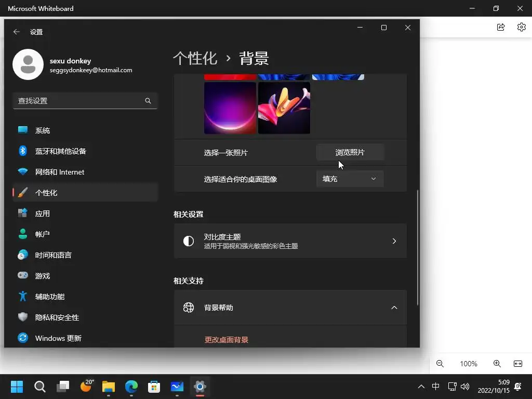Image resolution: width=532 pixels, height=399 pixels.
Task: Click the 浏览照片 button
Action: click(350, 152)
